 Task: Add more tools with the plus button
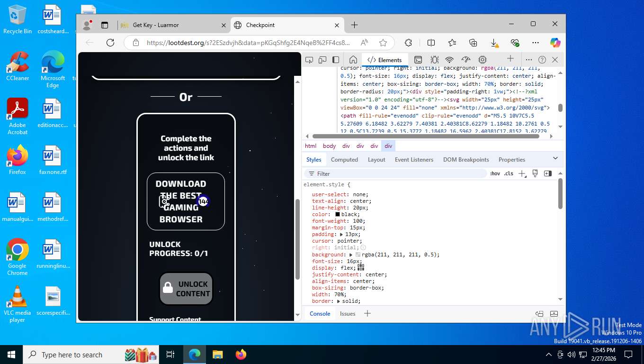click(510, 59)
